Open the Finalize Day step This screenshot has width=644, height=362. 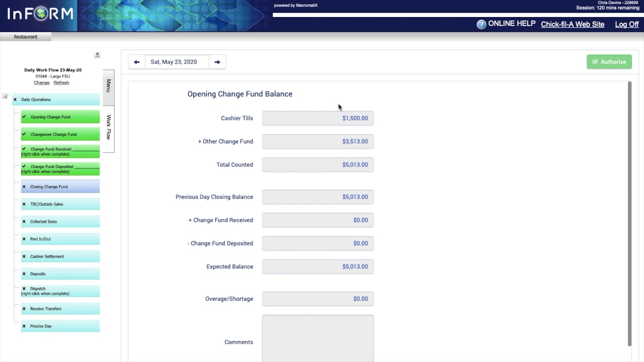pyautogui.click(x=60, y=326)
